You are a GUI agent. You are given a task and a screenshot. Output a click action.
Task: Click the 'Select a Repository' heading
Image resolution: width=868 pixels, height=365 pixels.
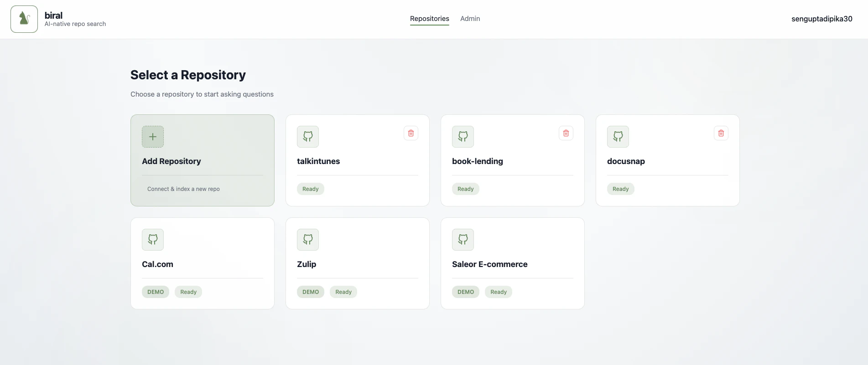tap(188, 75)
